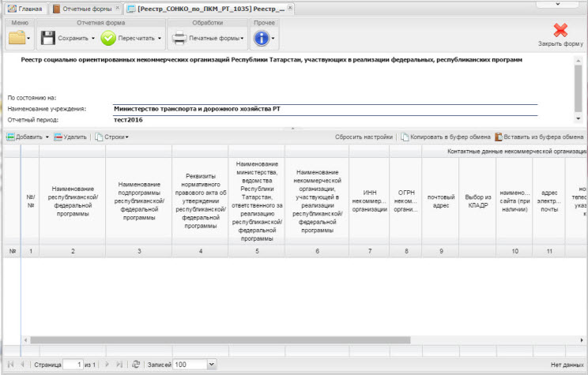The height and width of the screenshot is (375, 588).
Task: Click the green checkmark Пересчитать icon
Action: pyautogui.click(x=108, y=38)
